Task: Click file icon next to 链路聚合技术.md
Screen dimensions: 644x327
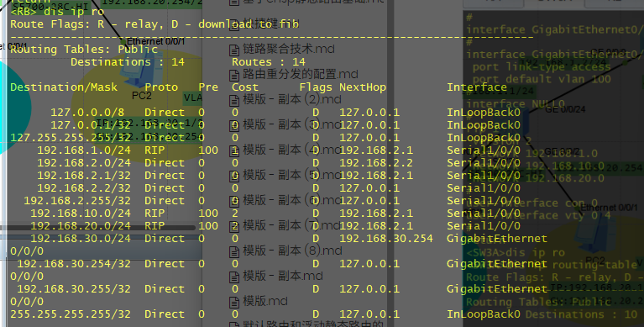Action: point(234,50)
